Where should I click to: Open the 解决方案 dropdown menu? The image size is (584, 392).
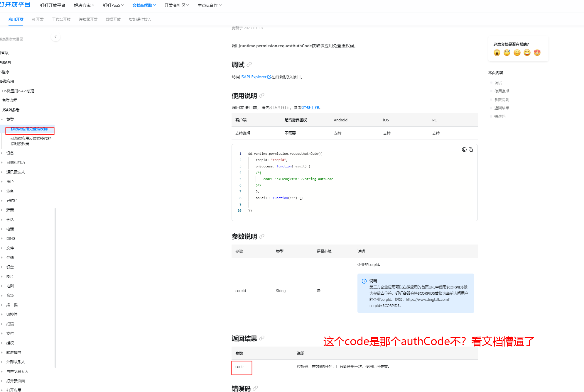click(84, 5)
